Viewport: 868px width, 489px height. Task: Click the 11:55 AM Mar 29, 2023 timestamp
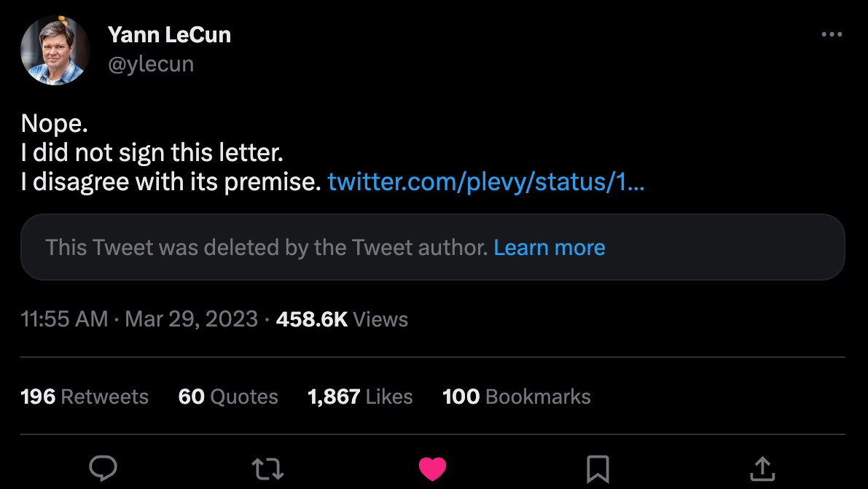(139, 319)
